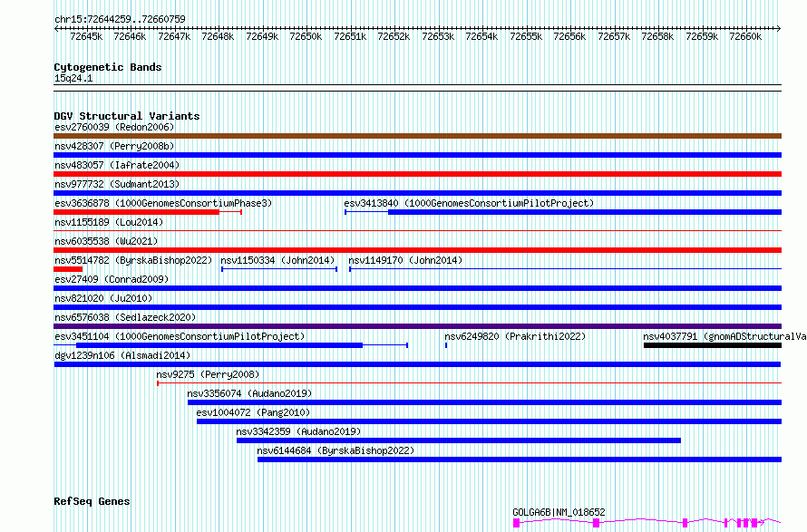Click the 72645k ruler tick label
Image resolution: width=807 pixels, height=532 pixels.
tap(86, 36)
